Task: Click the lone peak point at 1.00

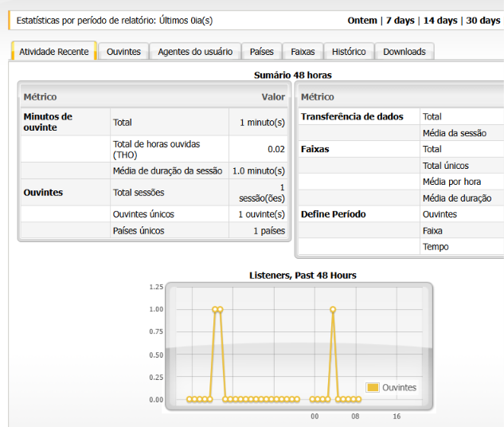Action: pyautogui.click(x=333, y=309)
